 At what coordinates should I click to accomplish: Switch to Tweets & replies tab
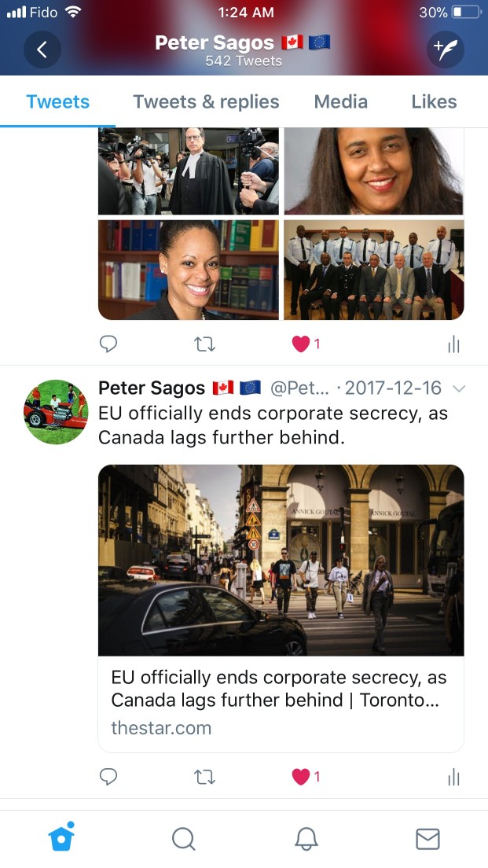[x=206, y=102]
